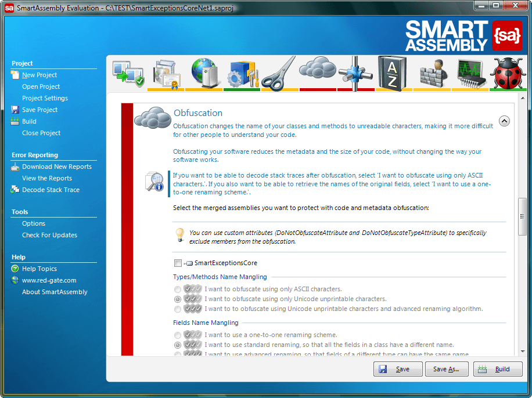The height and width of the screenshot is (398, 532).
Task: Click the SmartAssembly sa logo in header
Action: 507,35
